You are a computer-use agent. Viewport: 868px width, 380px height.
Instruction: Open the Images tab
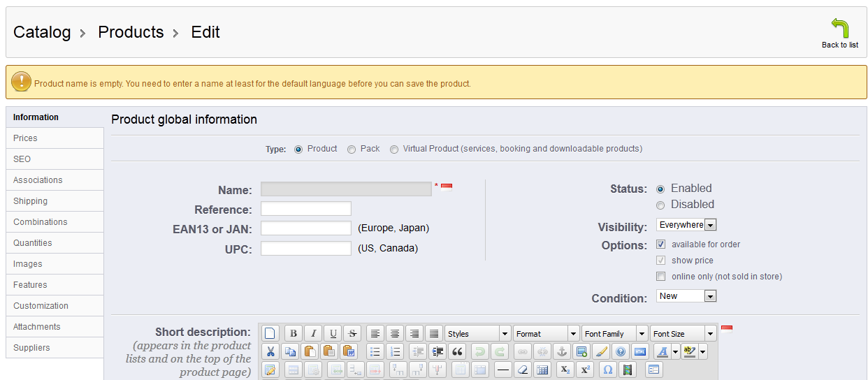pyautogui.click(x=55, y=264)
